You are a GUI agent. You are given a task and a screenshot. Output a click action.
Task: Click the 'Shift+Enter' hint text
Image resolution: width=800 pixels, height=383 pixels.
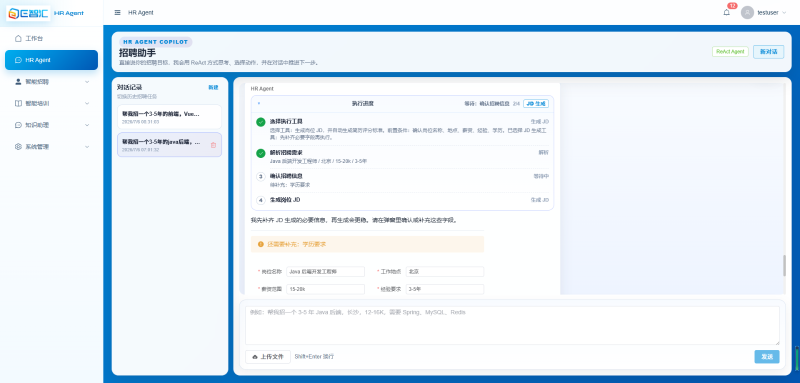point(314,357)
